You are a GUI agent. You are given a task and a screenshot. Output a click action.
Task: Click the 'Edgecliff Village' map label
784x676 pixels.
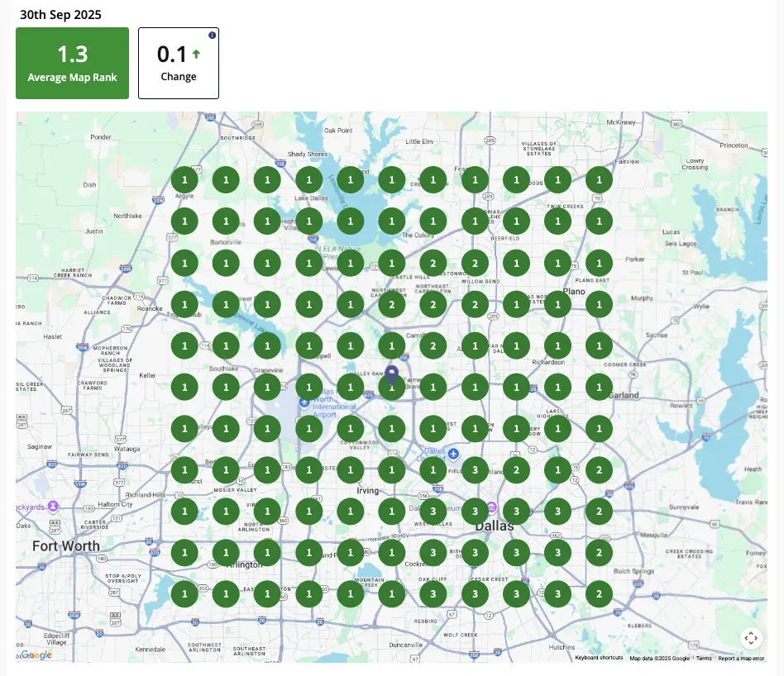[x=56, y=639]
